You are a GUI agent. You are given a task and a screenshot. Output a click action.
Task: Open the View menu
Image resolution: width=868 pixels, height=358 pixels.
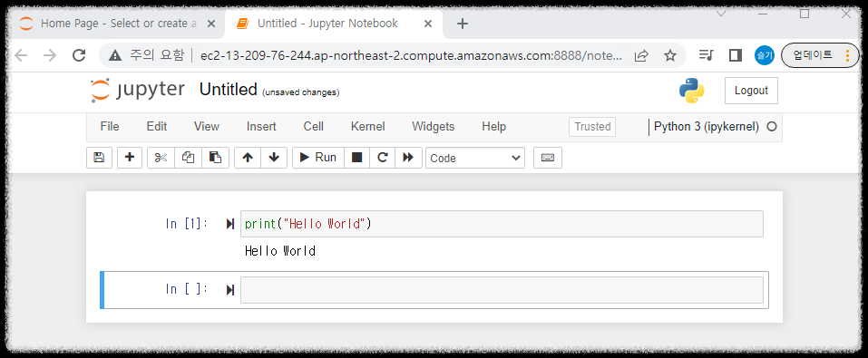point(207,127)
